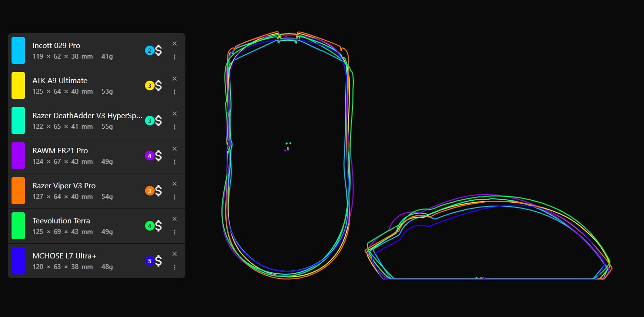
Task: Click the blue number 5 badge
Action: (149, 261)
